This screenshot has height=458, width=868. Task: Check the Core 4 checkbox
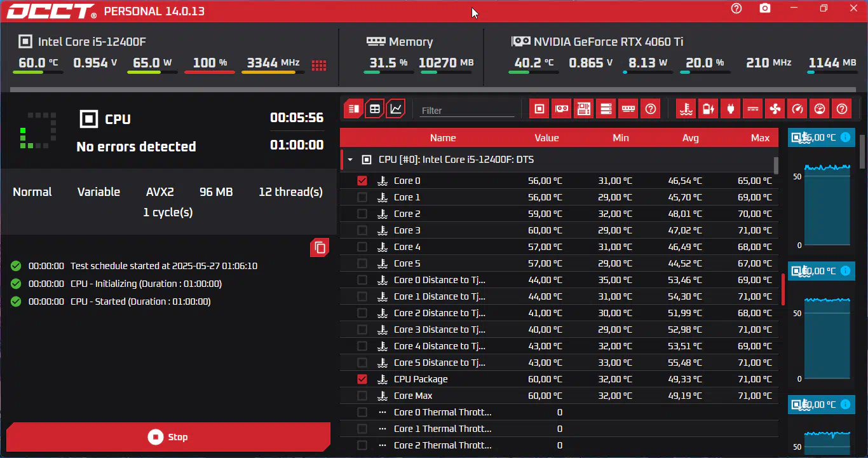(x=362, y=247)
